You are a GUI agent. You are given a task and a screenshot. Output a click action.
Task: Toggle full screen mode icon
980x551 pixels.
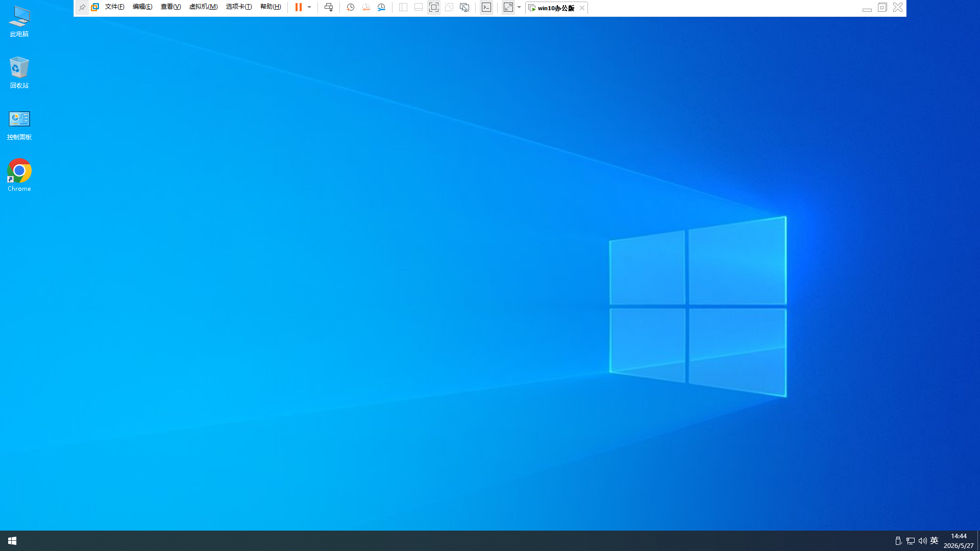(x=434, y=7)
